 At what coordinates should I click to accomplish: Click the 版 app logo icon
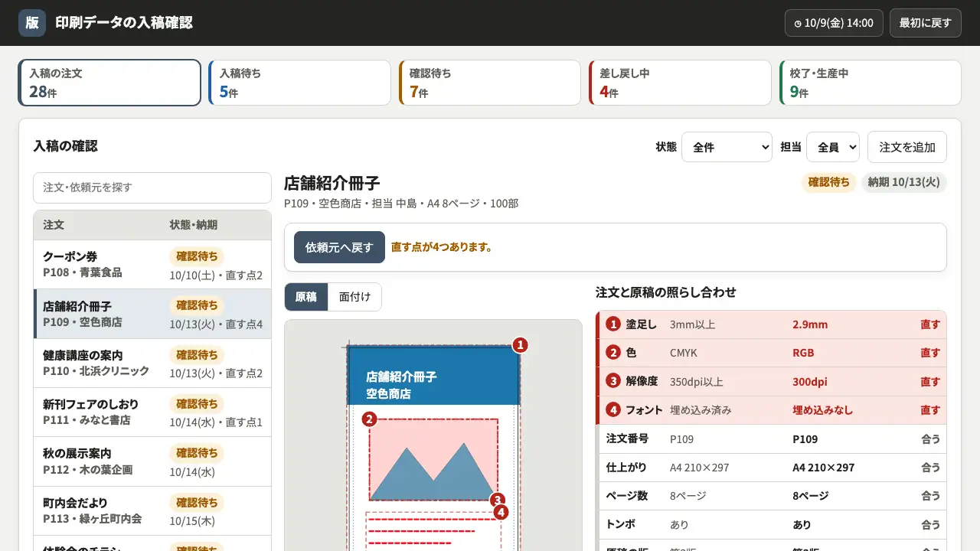point(32,23)
